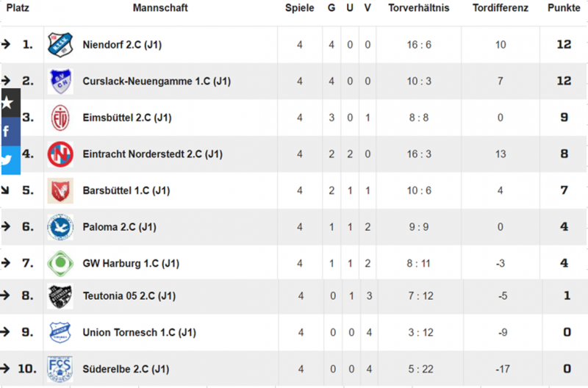Click the Niendorf club crest icon
The image size is (588, 388).
(60, 45)
